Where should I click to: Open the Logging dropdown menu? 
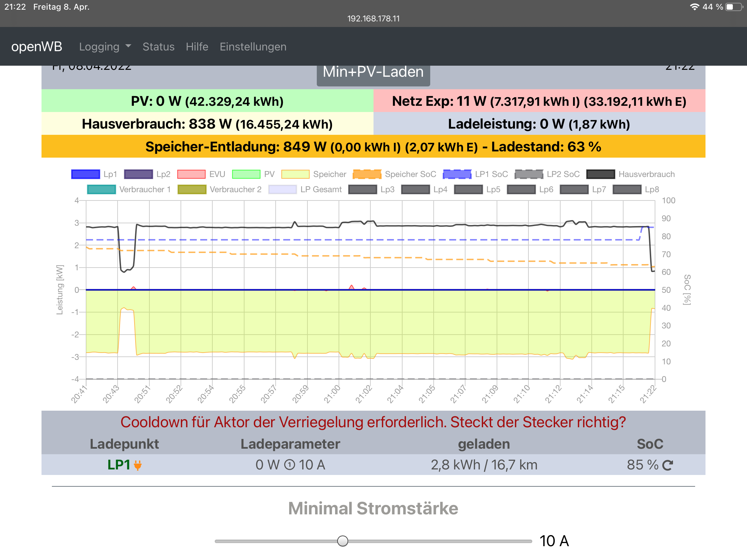pyautogui.click(x=105, y=47)
